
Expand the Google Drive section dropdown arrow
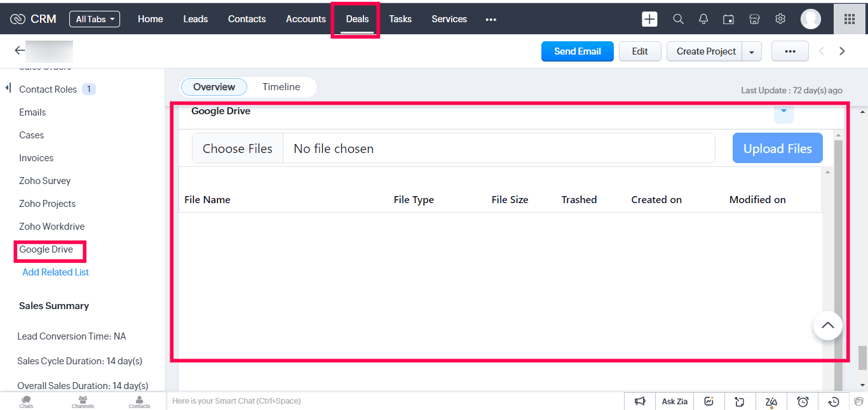click(783, 112)
